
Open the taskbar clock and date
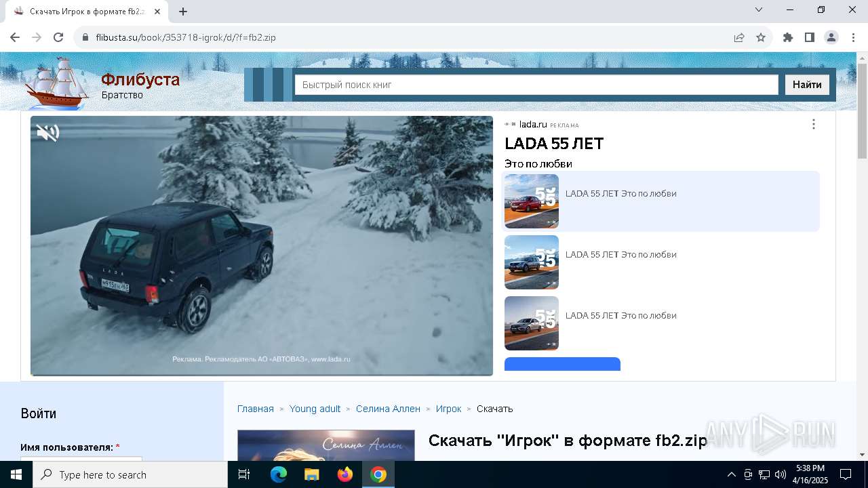coord(810,474)
